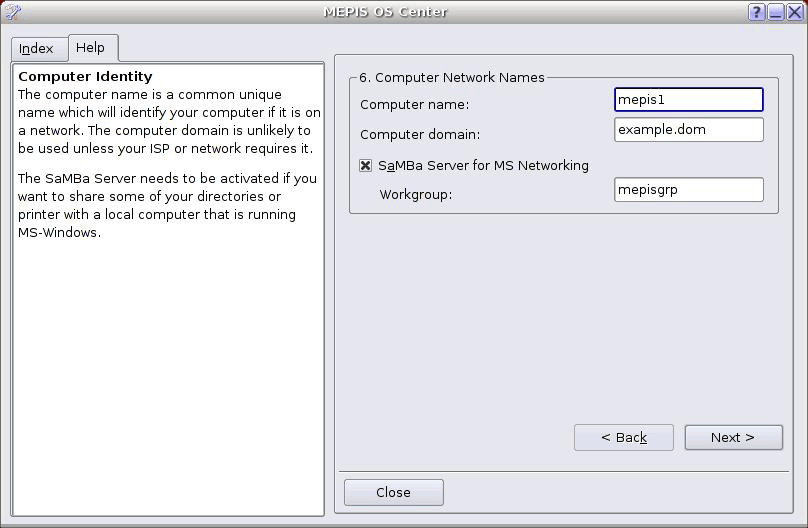Minimize the MEPIS OS Center window

coord(775,12)
